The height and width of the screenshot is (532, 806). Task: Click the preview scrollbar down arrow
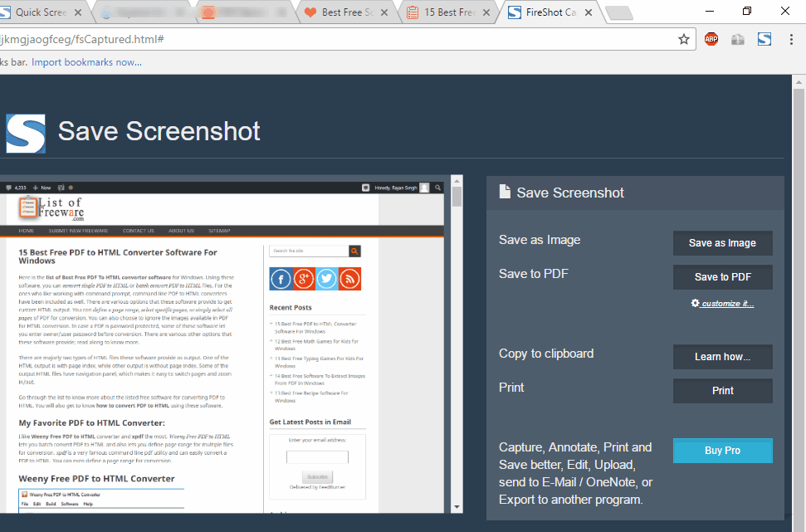coord(457,507)
